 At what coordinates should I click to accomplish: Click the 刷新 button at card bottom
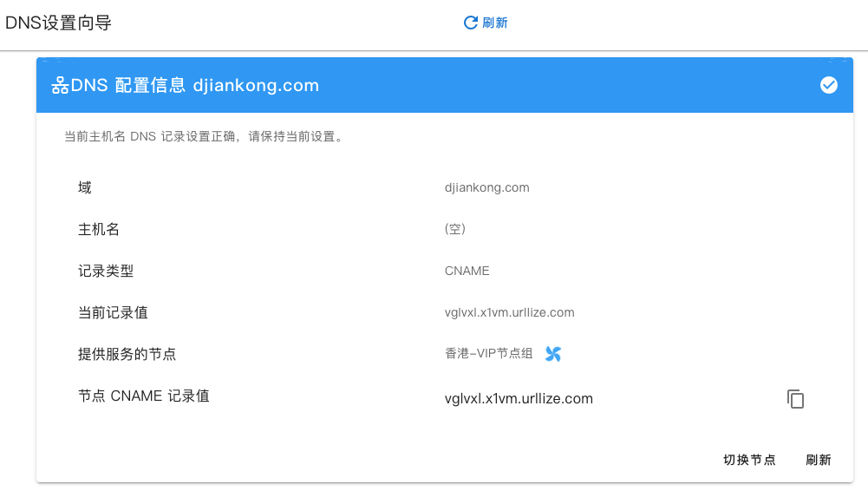[819, 460]
